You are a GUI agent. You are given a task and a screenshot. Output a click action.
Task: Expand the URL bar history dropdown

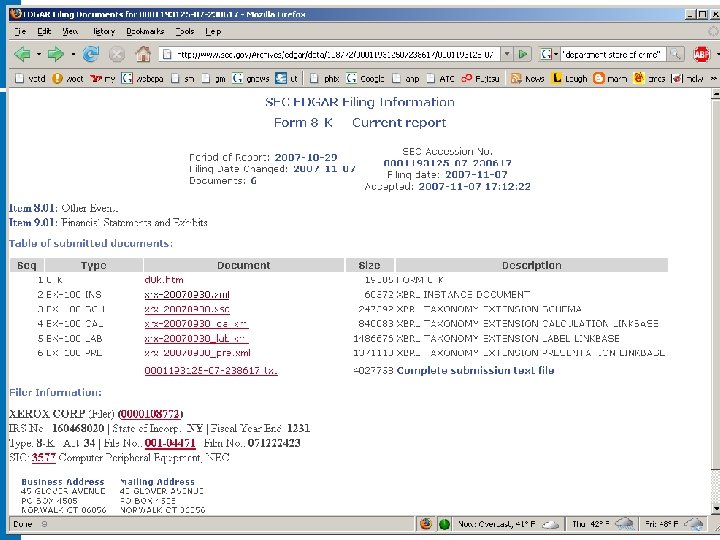pyautogui.click(x=506, y=54)
